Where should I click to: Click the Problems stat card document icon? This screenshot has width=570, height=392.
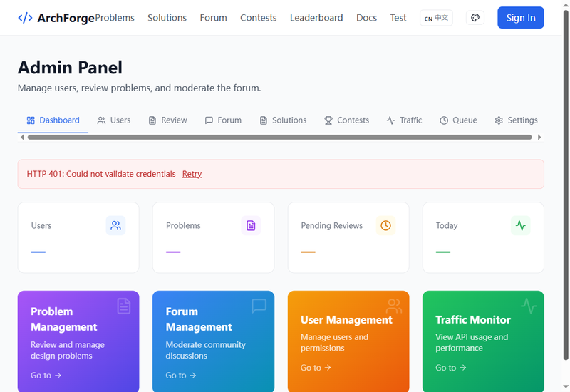(251, 225)
